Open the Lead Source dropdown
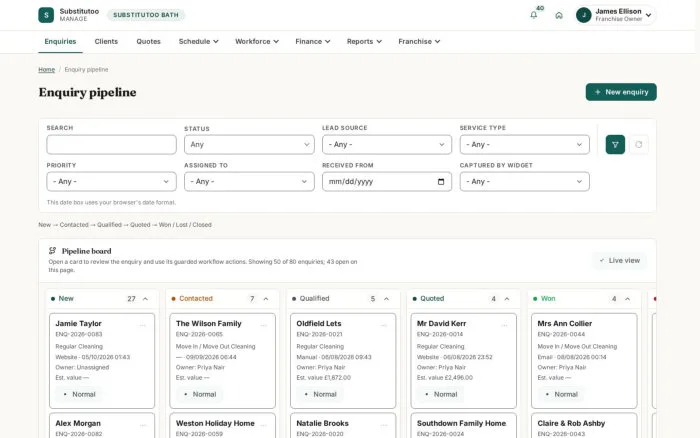Image resolution: width=700 pixels, height=438 pixels. click(x=387, y=145)
